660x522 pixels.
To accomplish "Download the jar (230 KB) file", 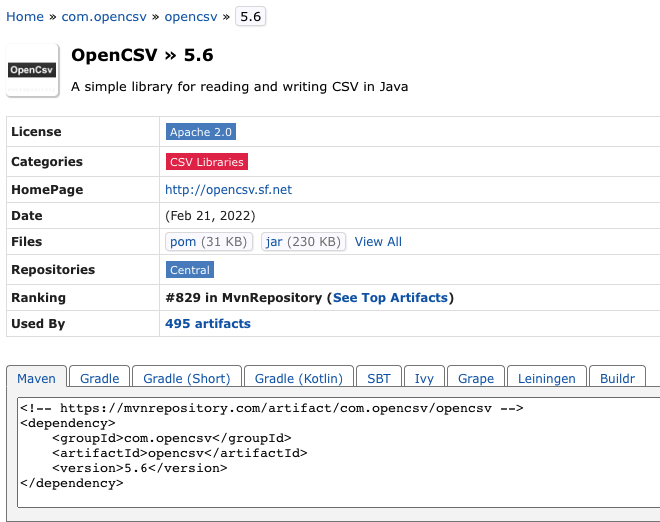I will tap(303, 242).
